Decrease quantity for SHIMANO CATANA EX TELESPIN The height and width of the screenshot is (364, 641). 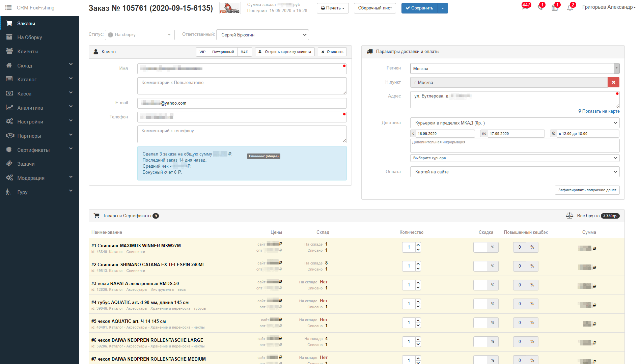click(418, 269)
